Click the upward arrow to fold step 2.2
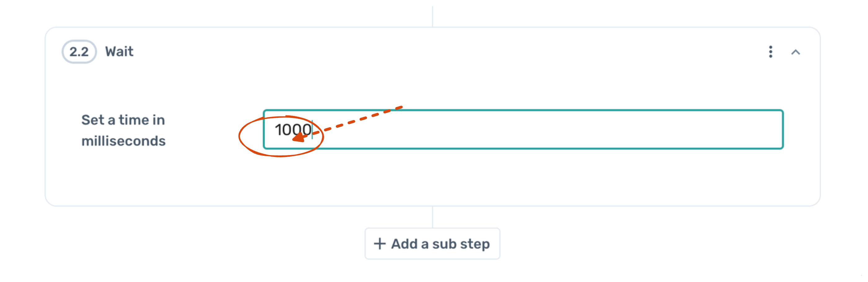The width and height of the screenshot is (868, 282). (x=796, y=52)
